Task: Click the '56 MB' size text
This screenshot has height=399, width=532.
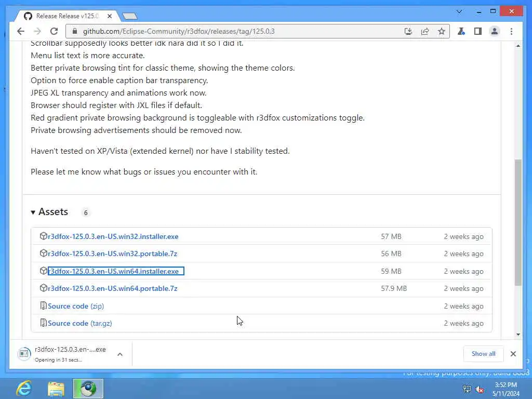Action: [x=391, y=254]
